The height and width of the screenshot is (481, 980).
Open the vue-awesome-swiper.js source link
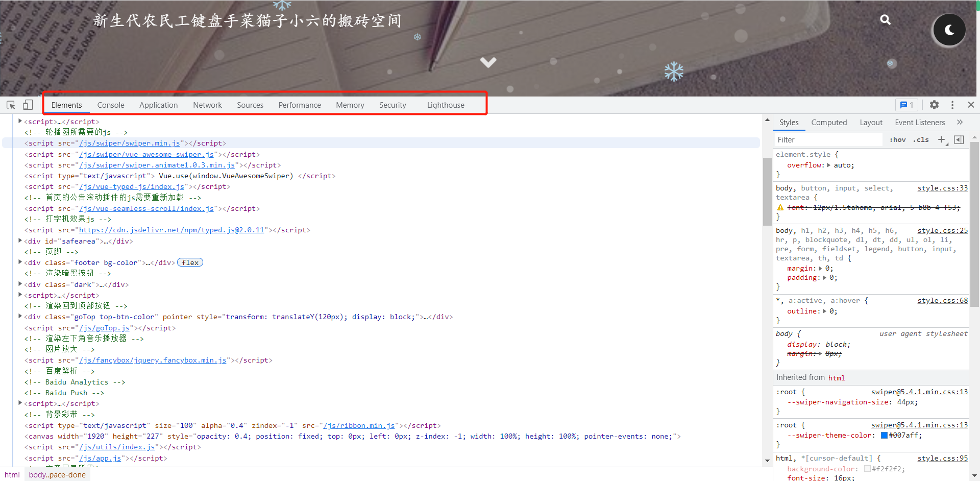146,154
